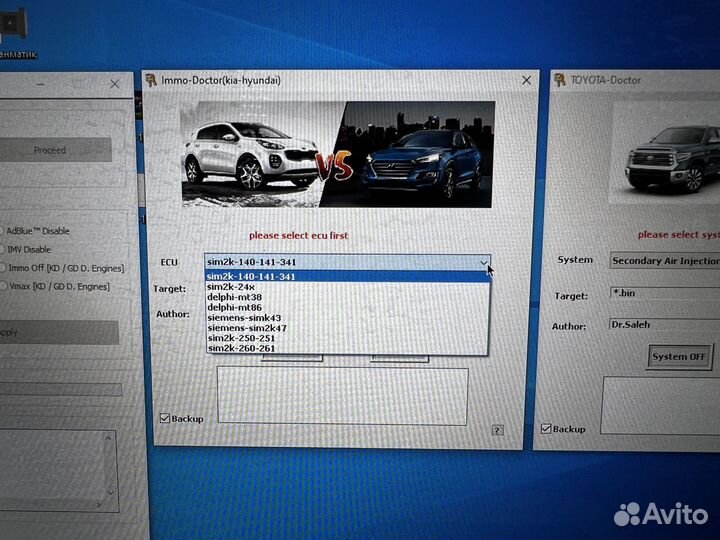
Task: Click the vertical scrollbar down arrow in left window
Action: point(110,492)
